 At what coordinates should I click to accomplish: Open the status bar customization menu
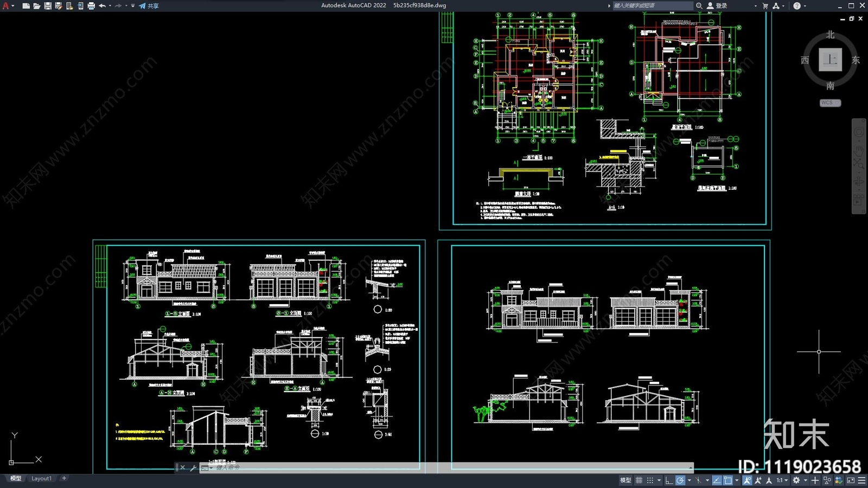[x=861, y=480]
